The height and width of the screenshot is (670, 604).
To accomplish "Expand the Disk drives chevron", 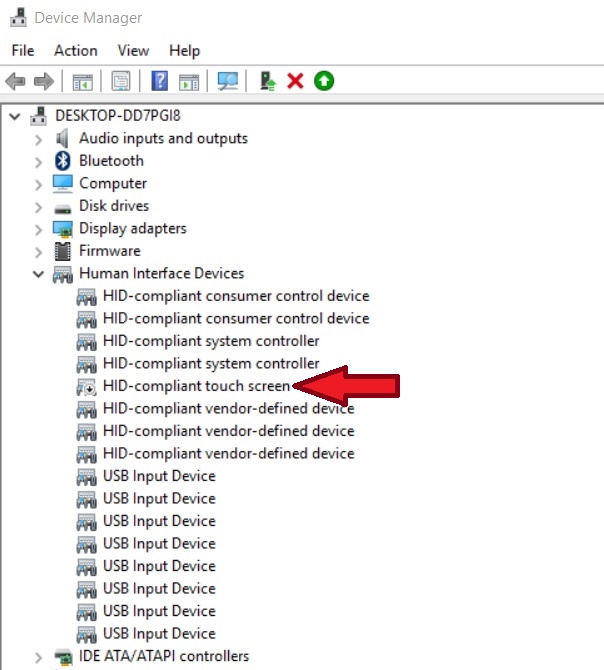I will pyautogui.click(x=38, y=207).
